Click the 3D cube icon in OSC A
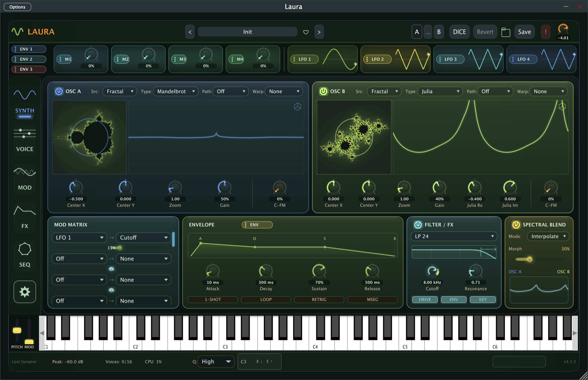Screen dimensions: 588x380 click(x=297, y=107)
